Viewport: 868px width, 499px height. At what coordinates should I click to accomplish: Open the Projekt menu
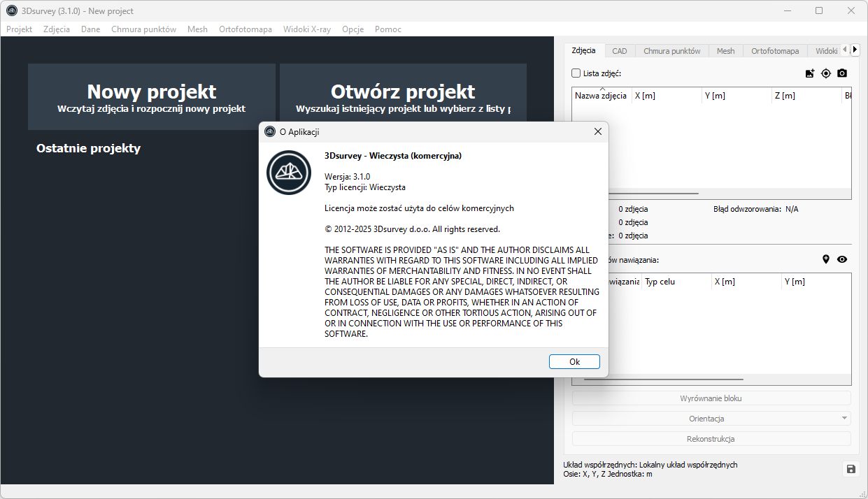(x=20, y=29)
